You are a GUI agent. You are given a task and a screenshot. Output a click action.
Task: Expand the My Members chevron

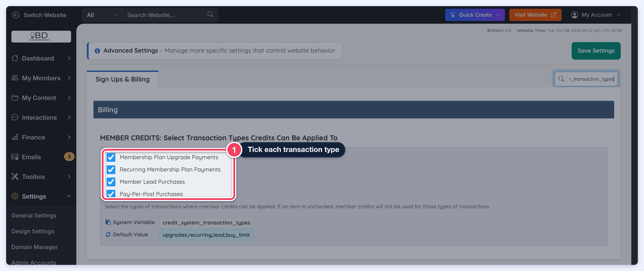69,78
